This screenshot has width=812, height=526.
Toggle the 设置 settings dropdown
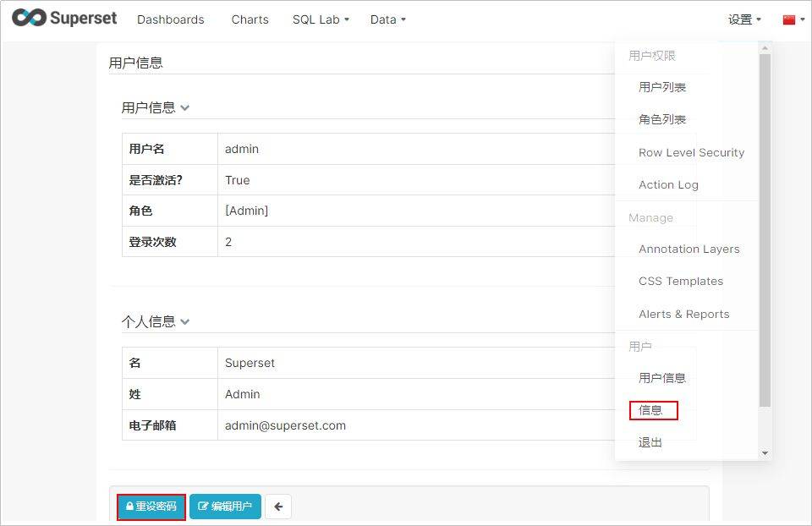pos(744,19)
